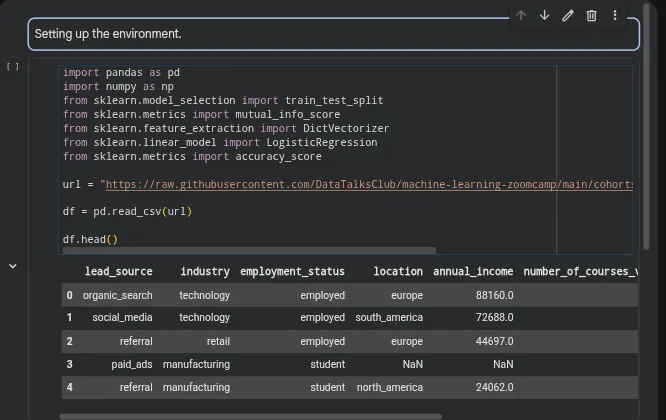666x420 pixels.
Task: Select the location column header
Action: (398, 271)
